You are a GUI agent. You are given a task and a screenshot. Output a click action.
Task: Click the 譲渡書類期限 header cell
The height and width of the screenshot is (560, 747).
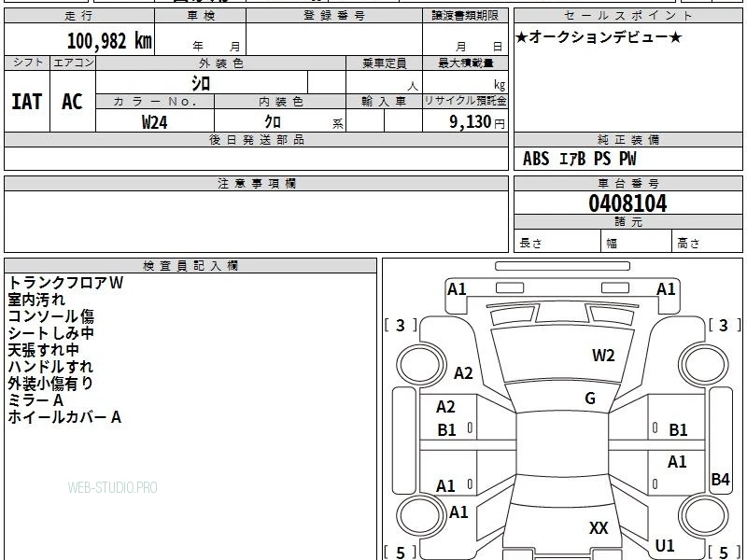coord(465,16)
